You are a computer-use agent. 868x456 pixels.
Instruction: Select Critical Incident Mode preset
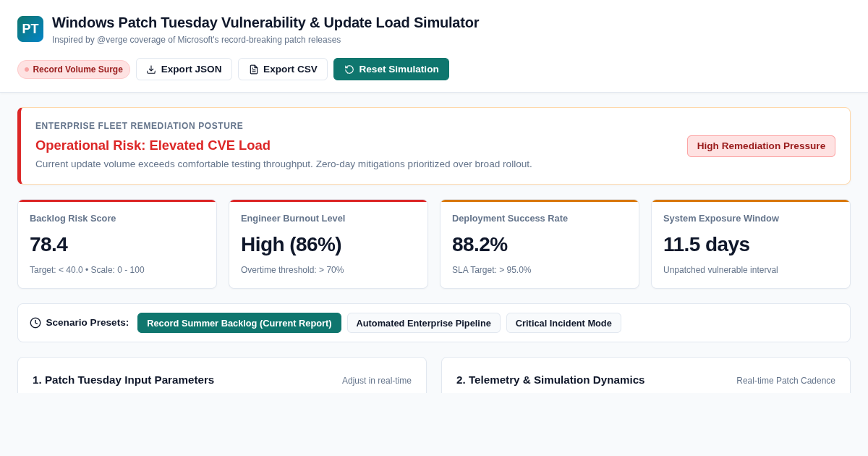coord(563,323)
